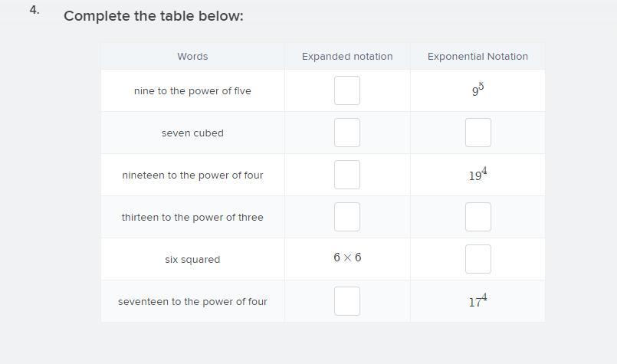Click thirteen to the power of three expanded box

point(347,217)
